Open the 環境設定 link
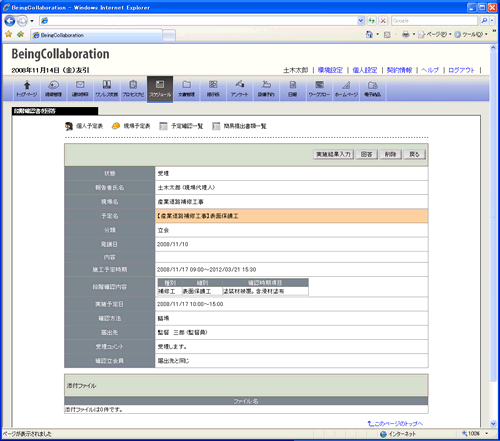 330,70
